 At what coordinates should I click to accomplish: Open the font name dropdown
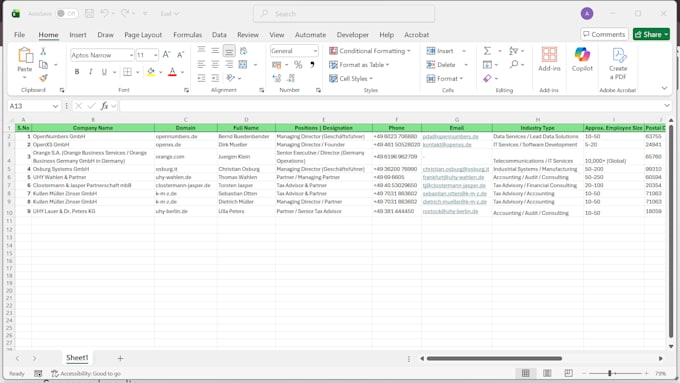point(131,55)
